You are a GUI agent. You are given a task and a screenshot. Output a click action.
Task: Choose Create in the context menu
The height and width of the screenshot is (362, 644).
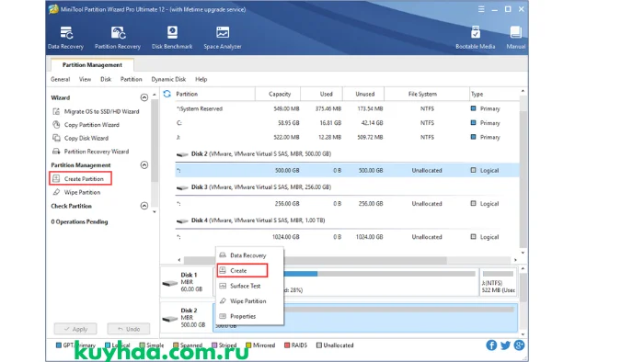242,270
